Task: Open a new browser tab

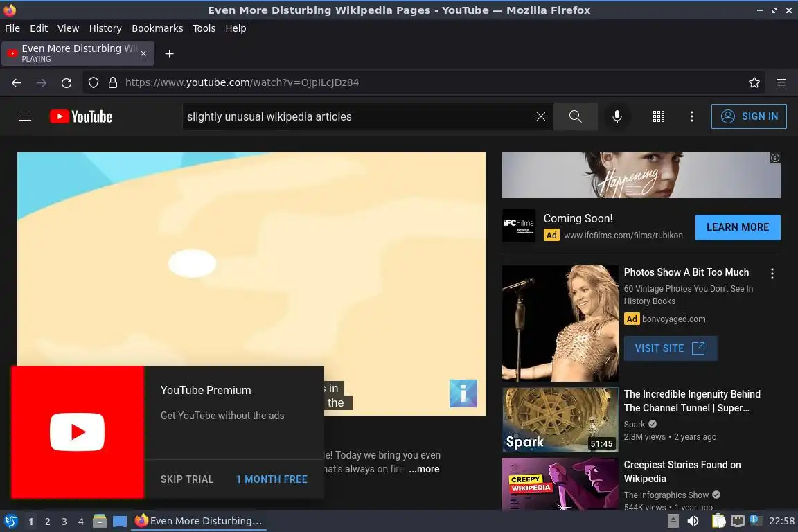Action: click(170, 54)
